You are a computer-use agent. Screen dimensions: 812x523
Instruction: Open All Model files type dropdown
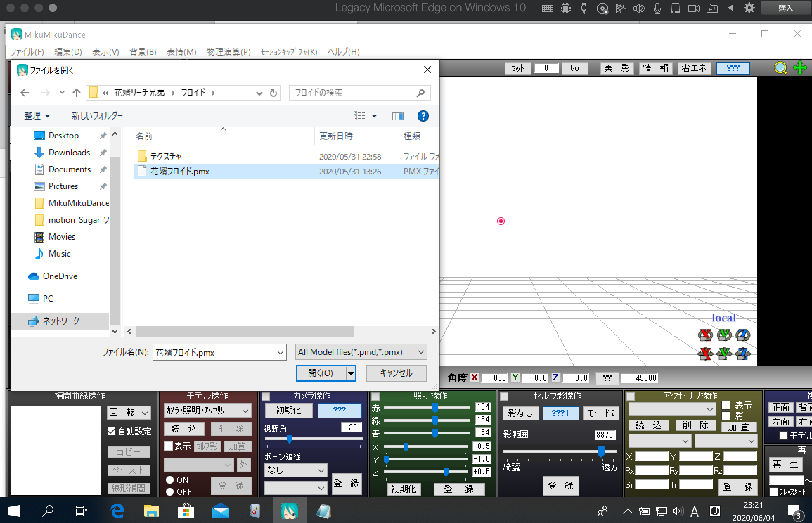[421, 352]
